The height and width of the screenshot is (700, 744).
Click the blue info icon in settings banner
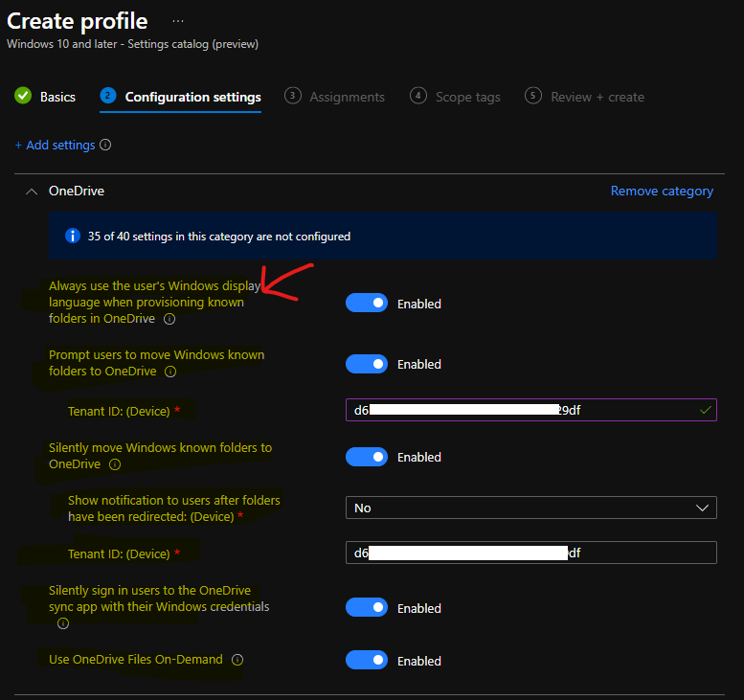pyautogui.click(x=73, y=236)
